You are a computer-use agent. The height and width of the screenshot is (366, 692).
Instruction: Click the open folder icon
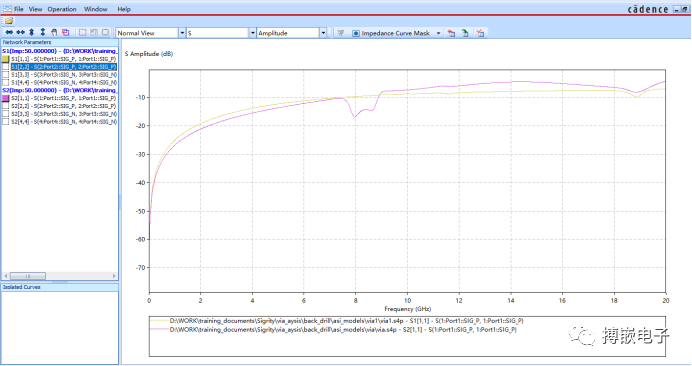click(9, 21)
